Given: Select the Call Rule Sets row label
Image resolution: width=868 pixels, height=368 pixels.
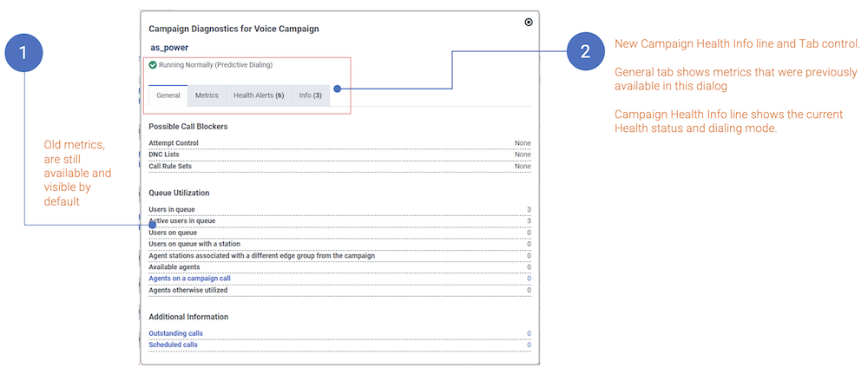Looking at the screenshot, I should [170, 166].
